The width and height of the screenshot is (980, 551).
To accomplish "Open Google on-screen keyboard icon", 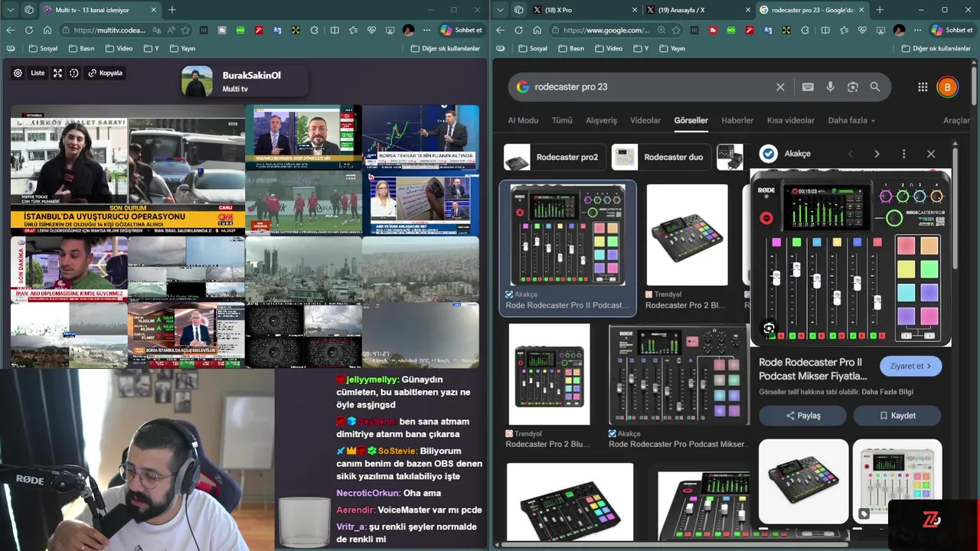I will click(x=808, y=87).
